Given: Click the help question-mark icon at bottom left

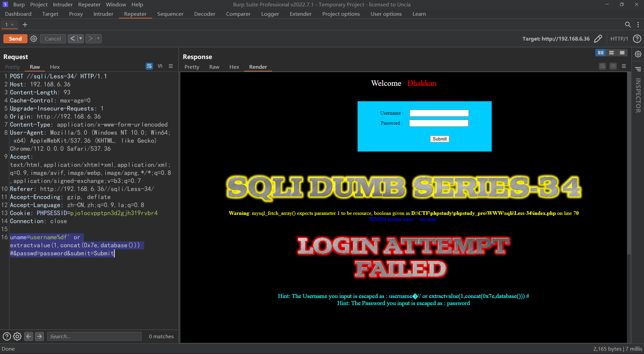Looking at the screenshot, I should [6, 336].
